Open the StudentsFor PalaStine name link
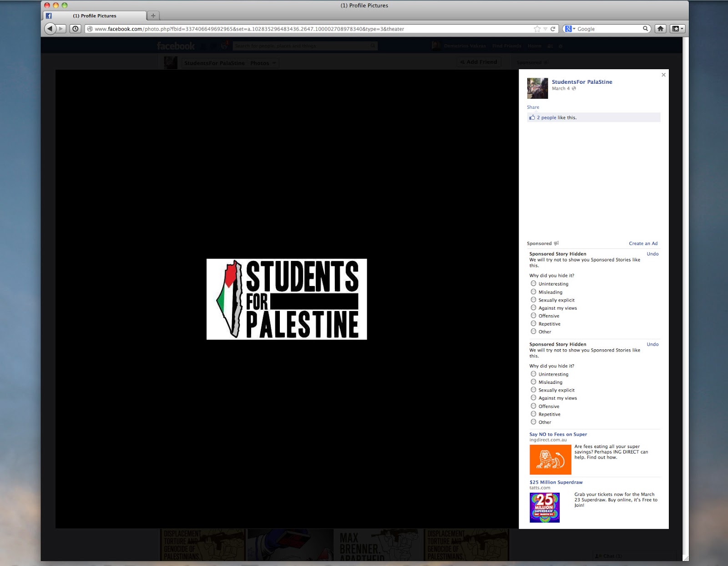728x566 pixels. [x=582, y=82]
